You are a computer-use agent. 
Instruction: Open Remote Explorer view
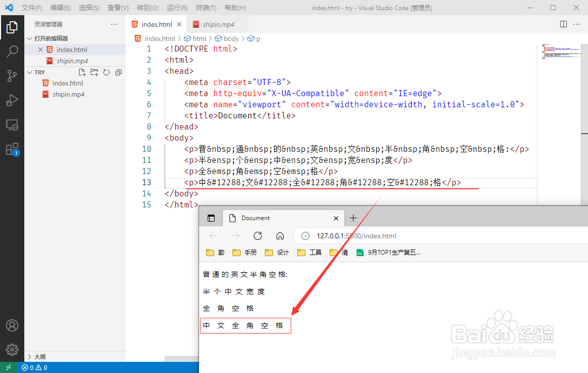[12, 125]
